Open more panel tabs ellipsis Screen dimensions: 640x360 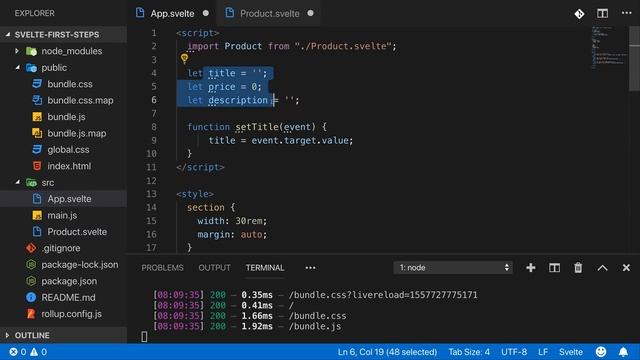pyautogui.click(x=310, y=268)
